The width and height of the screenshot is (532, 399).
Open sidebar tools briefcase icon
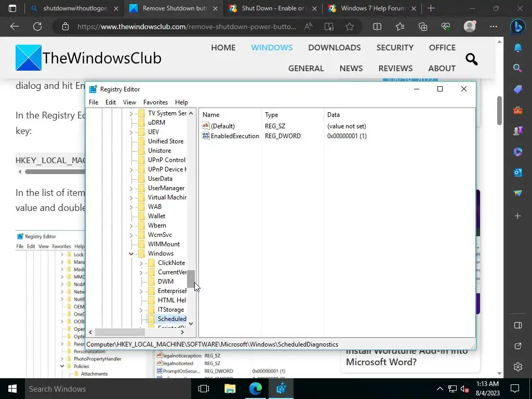(518, 110)
